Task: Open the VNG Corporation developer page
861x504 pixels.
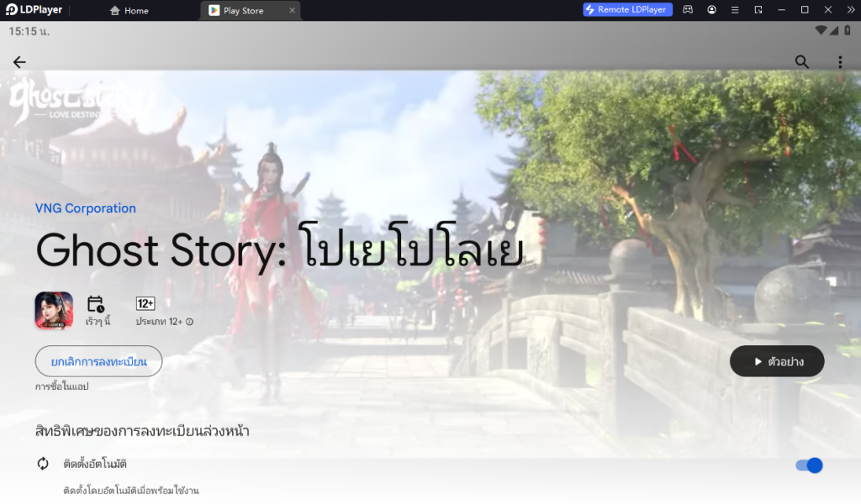Action: coord(86,208)
